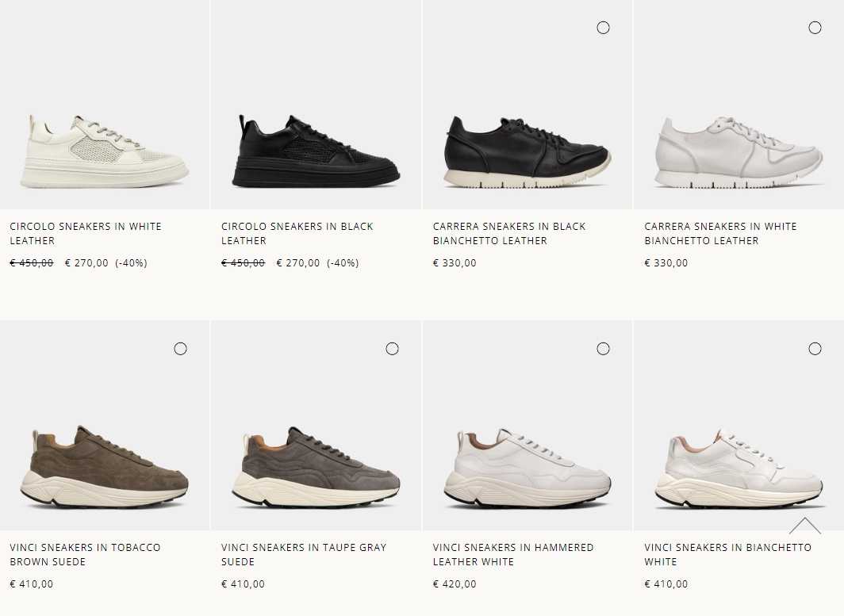
Task: Open Vinci taupe gray suede shoe image
Action: tap(316, 425)
